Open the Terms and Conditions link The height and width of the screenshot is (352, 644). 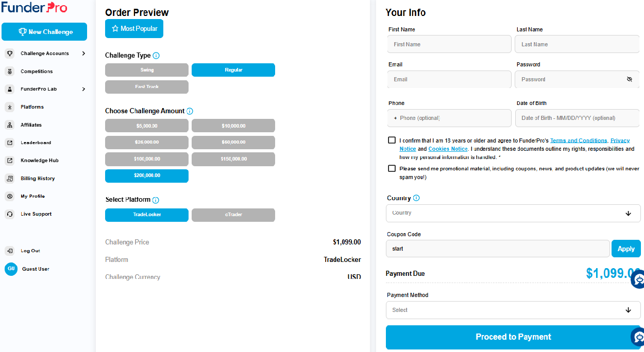point(579,140)
